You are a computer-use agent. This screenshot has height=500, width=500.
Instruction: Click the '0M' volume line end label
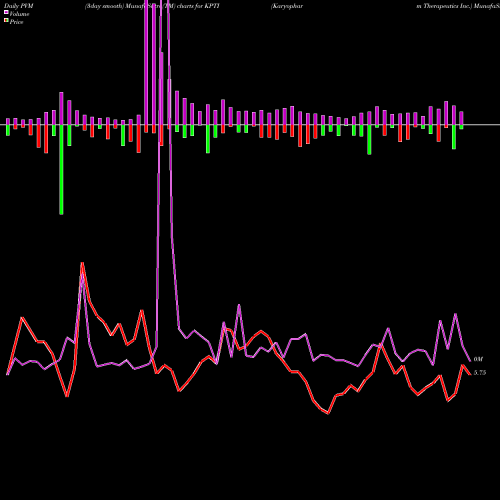click(x=478, y=359)
